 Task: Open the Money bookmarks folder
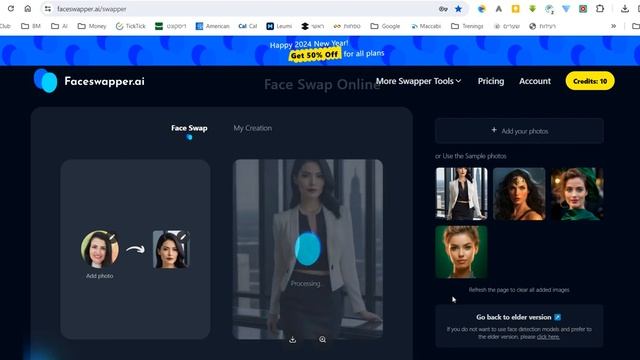click(92, 26)
